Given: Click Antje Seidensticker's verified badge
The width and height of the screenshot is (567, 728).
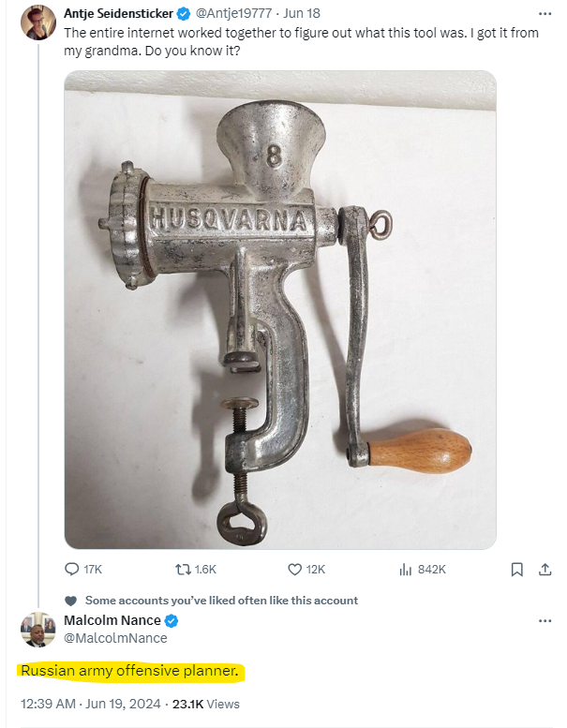Looking at the screenshot, I should [x=182, y=13].
